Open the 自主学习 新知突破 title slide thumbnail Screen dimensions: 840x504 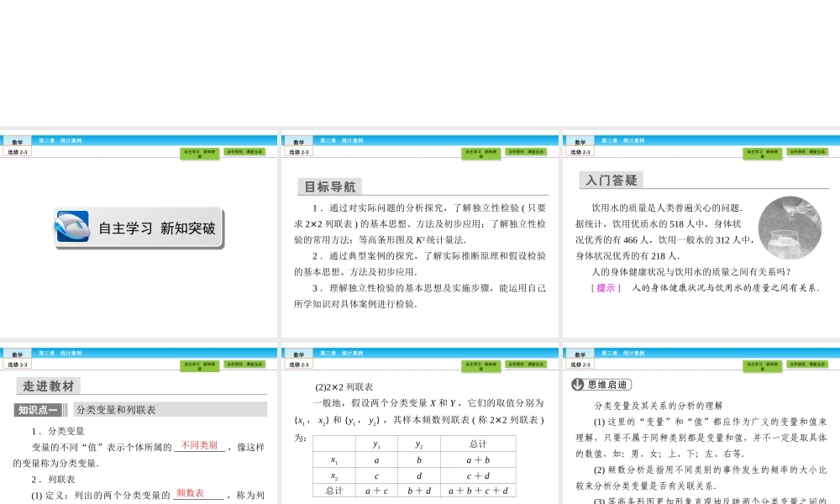[139, 235]
